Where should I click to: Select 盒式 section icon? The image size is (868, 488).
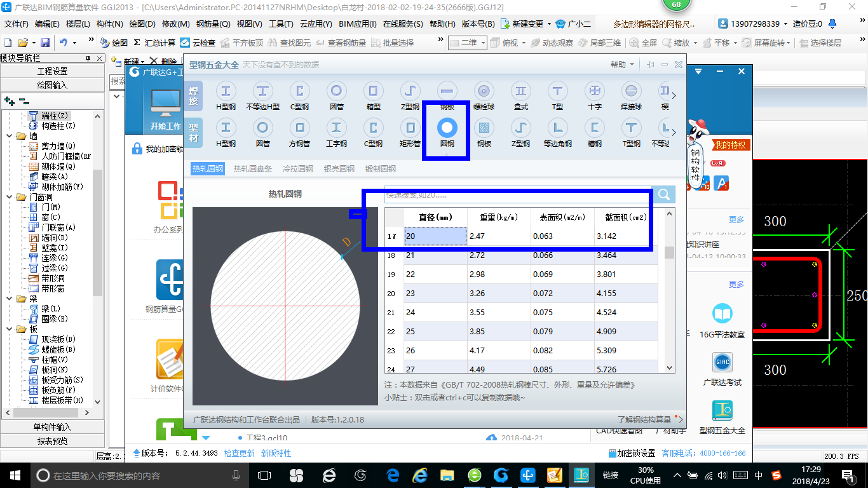[520, 96]
